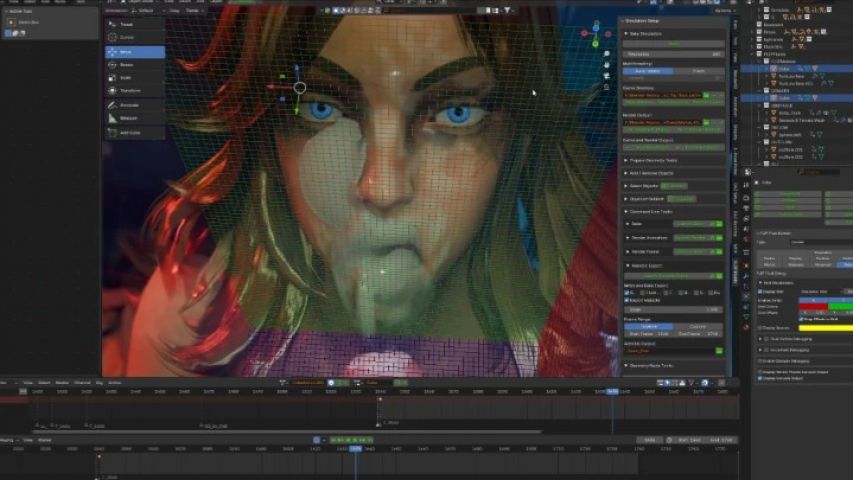Click the green grid color swatch
853x480 pixels.
coord(840,307)
